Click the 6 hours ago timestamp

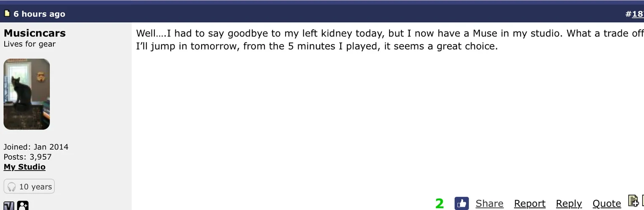point(39,14)
